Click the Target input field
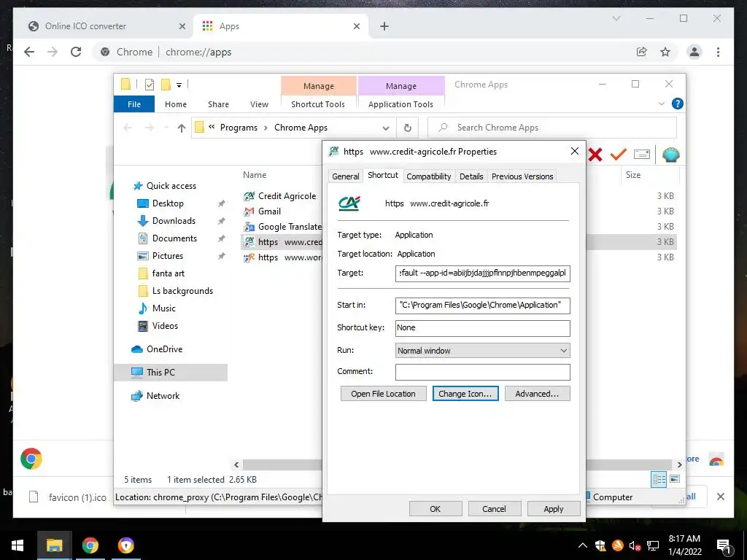The height and width of the screenshot is (560, 747). pyautogui.click(x=483, y=273)
